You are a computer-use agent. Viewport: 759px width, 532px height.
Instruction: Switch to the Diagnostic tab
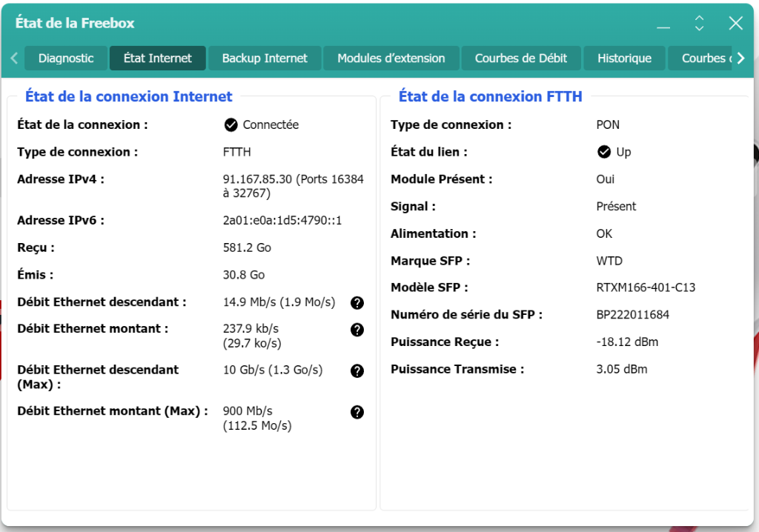(65, 57)
